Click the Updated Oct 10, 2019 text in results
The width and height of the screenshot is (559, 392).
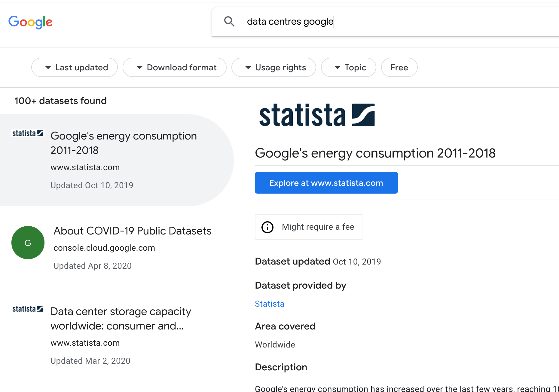[92, 185]
